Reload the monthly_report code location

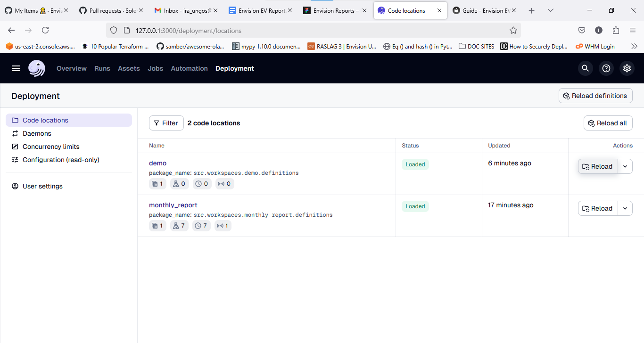[598, 208]
